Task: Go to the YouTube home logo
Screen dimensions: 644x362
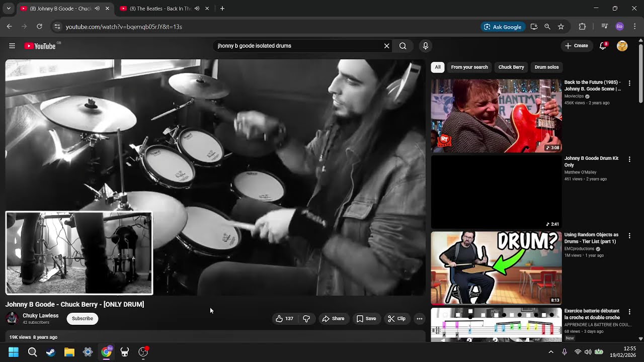Action: click(40, 46)
